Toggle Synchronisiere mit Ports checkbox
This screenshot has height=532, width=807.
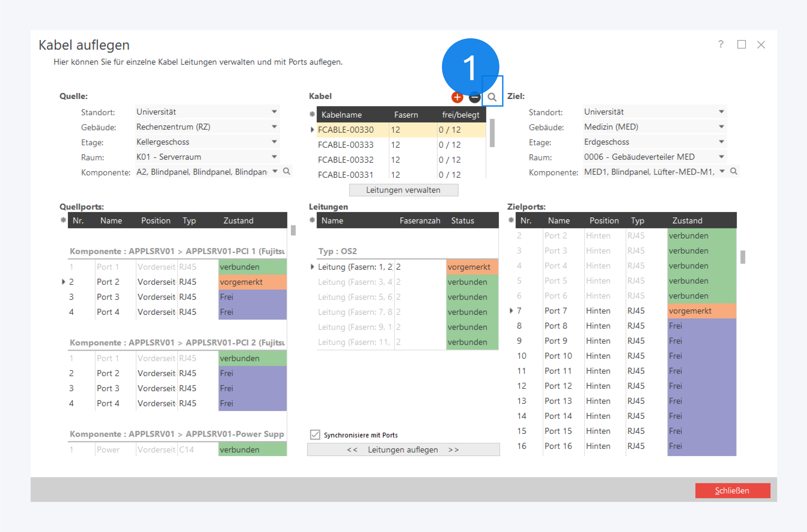[x=315, y=435]
